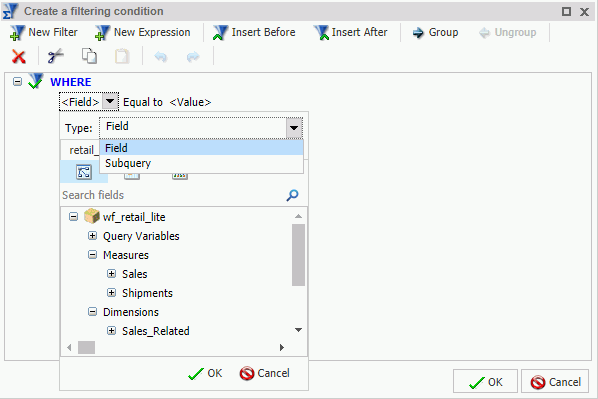Select wf_retail_lite in the field tree

tap(134, 217)
